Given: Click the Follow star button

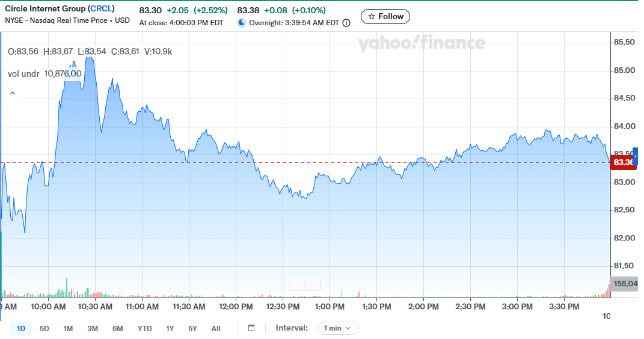Looking at the screenshot, I should point(385,16).
